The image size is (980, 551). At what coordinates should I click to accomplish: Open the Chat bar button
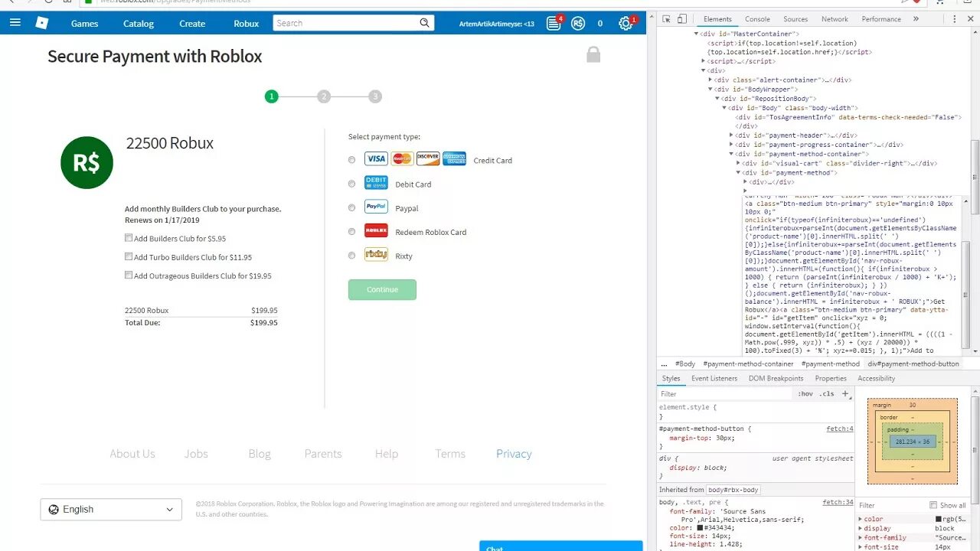(x=561, y=546)
